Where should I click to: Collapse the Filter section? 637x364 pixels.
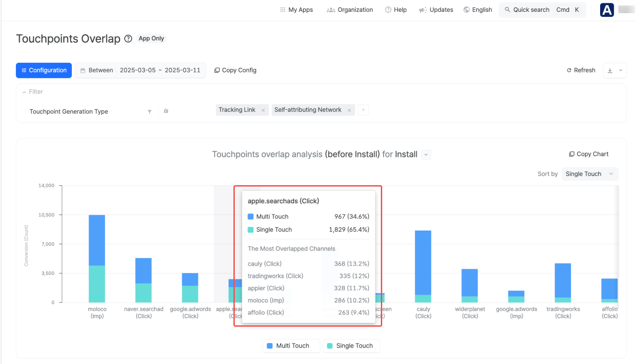[24, 92]
